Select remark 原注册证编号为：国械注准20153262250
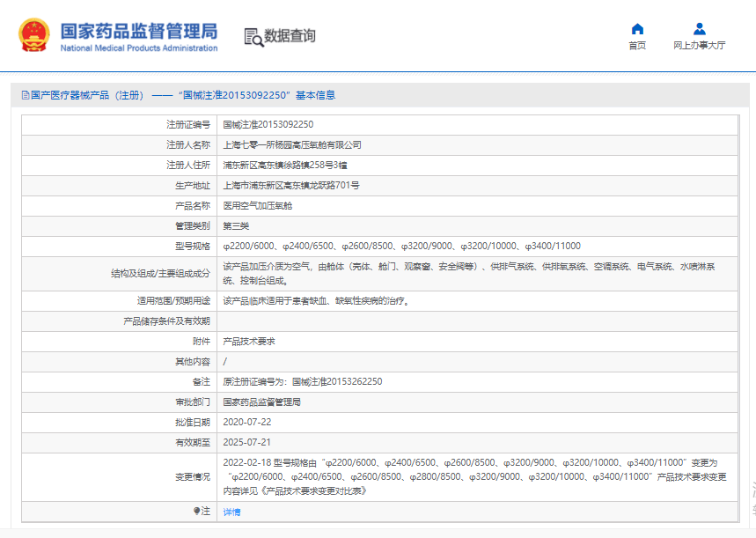The height and width of the screenshot is (538, 756). coord(302,381)
